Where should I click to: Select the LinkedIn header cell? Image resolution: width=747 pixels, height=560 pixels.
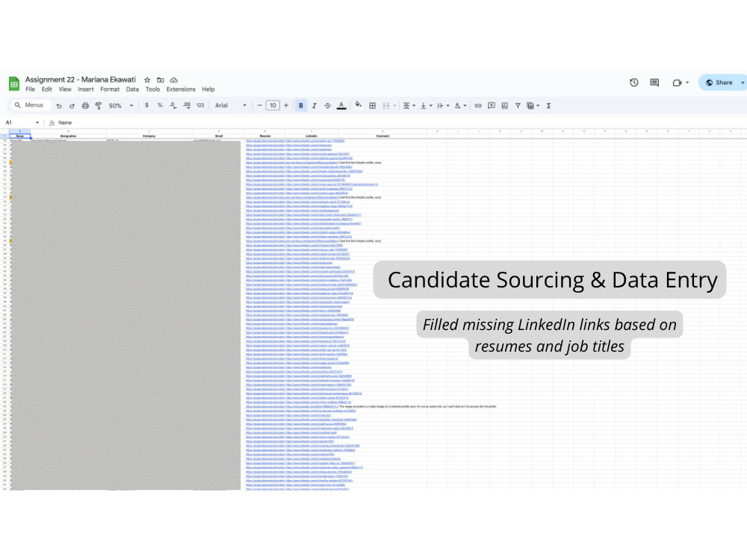[311, 136]
